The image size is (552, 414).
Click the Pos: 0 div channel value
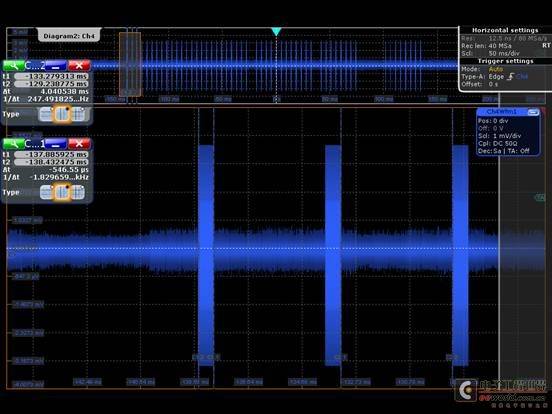(493, 120)
